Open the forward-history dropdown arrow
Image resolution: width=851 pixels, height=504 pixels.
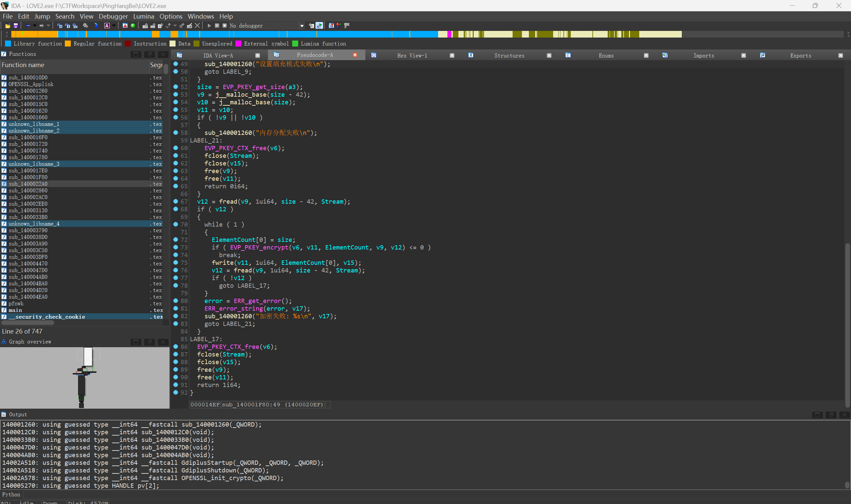(48, 26)
